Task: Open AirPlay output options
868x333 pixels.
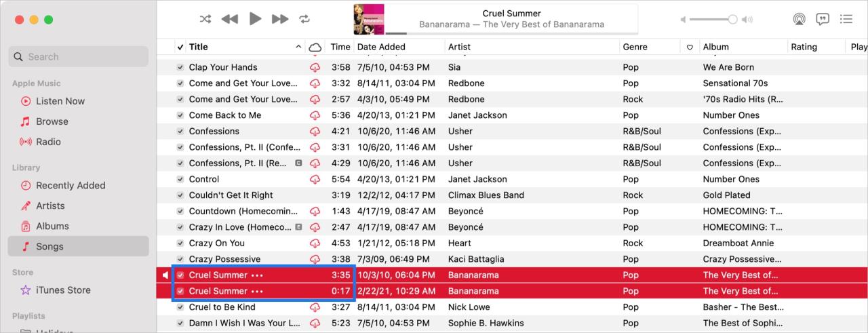Action: (x=800, y=19)
